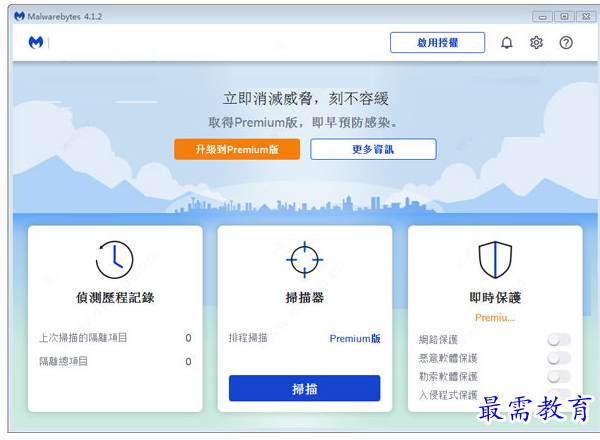This screenshot has width=600, height=440.
Task: Click Premium版 link beside 排程掃描
Action: tap(355, 338)
